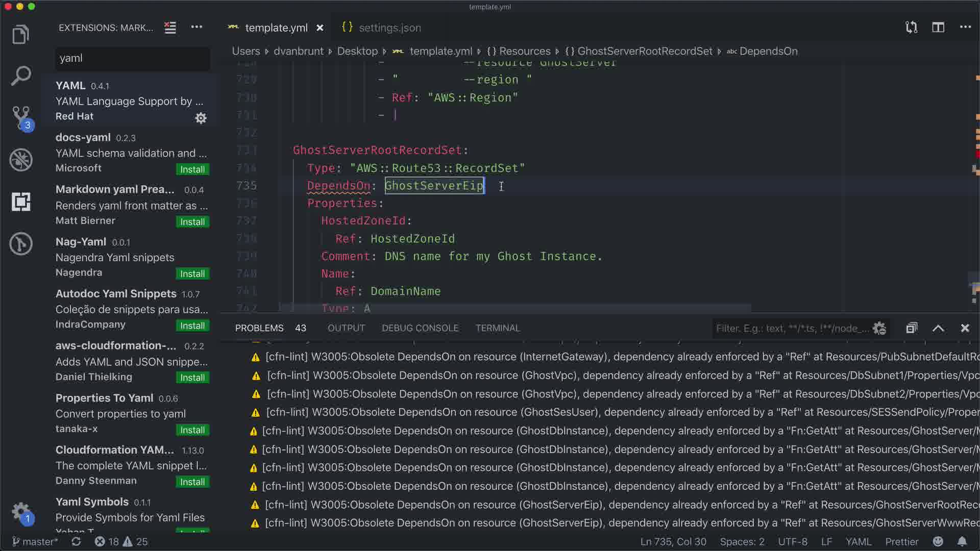Screen dimensions: 980x551
Task: Open Source Control view with badge 3
Action: (21, 117)
